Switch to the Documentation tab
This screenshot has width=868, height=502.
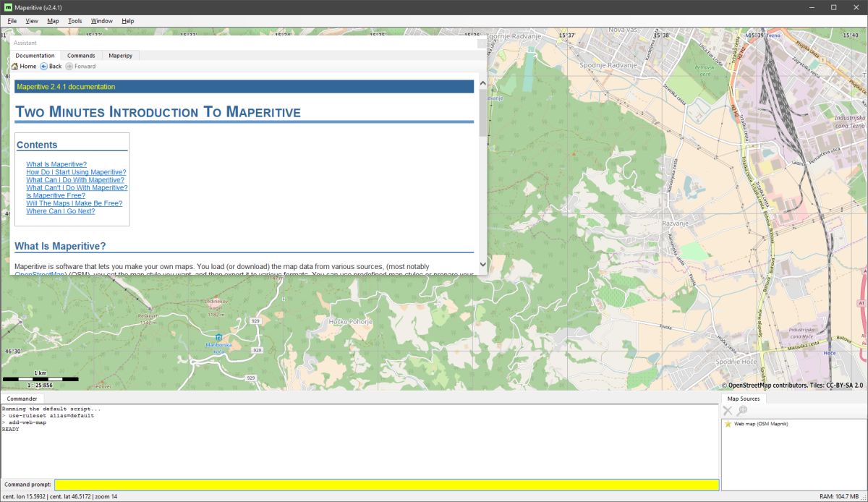[35, 55]
